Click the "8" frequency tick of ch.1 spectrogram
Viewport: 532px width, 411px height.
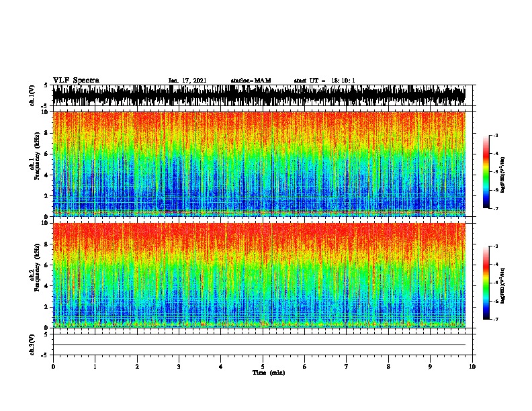tap(46, 133)
